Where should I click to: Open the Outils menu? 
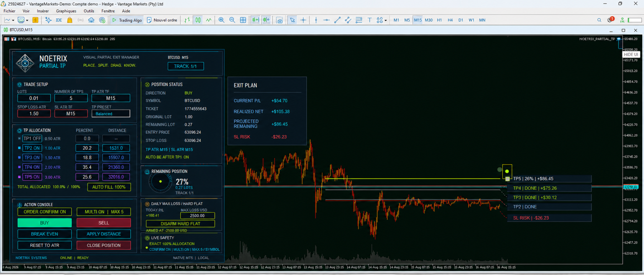89,11
